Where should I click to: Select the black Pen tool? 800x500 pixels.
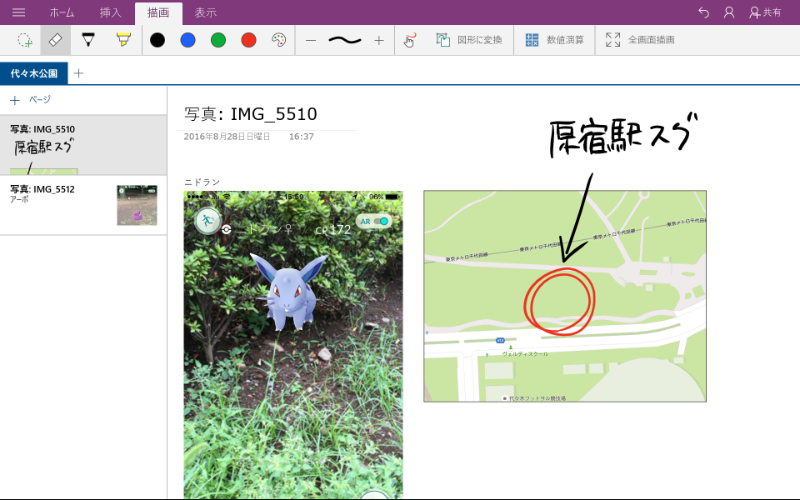point(88,40)
